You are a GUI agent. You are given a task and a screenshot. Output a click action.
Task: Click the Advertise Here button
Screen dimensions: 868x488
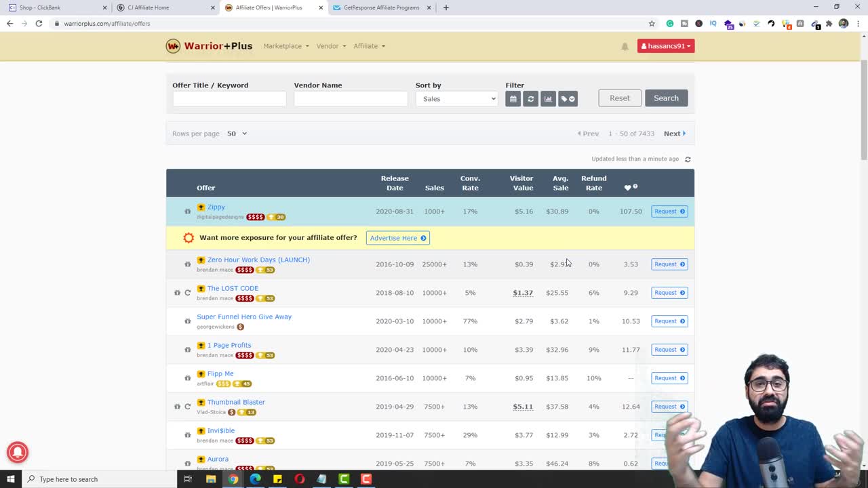click(x=397, y=238)
